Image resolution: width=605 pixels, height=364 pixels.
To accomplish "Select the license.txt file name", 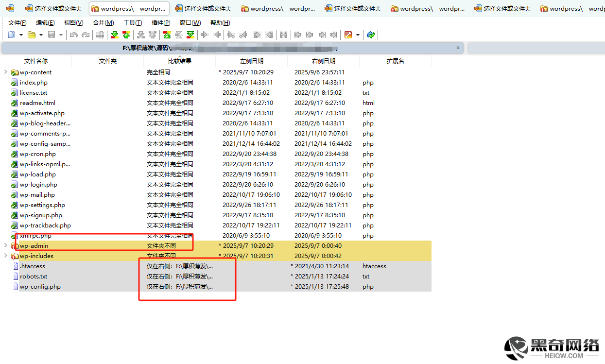I will pos(34,93).
